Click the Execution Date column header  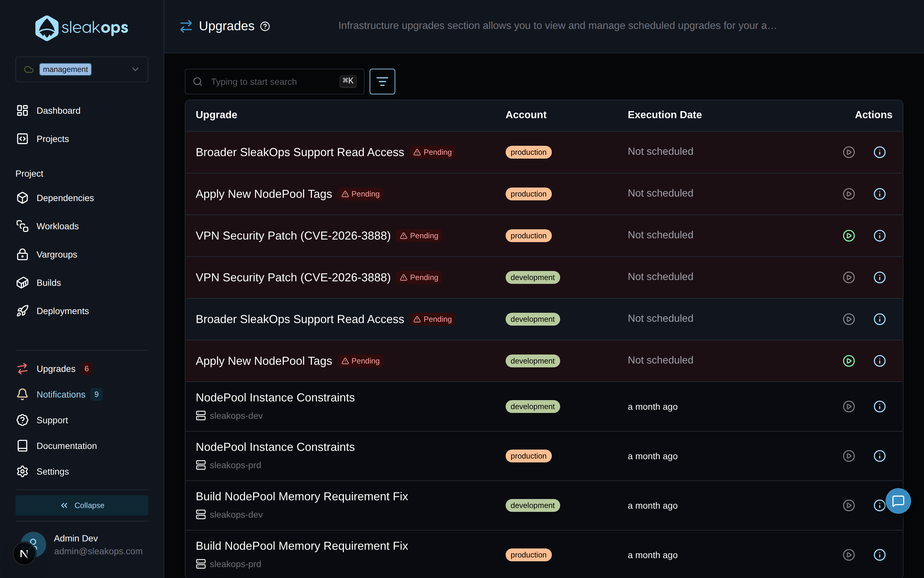point(665,115)
